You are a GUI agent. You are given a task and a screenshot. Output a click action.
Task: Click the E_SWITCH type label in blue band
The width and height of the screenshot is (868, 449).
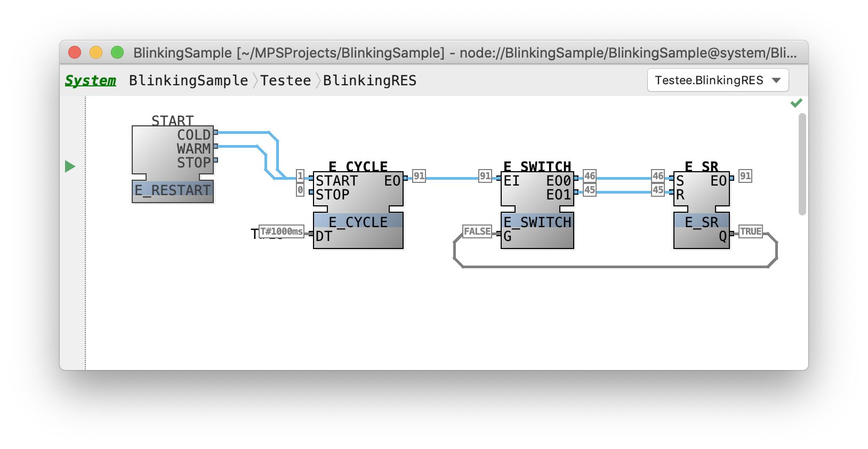(537, 222)
